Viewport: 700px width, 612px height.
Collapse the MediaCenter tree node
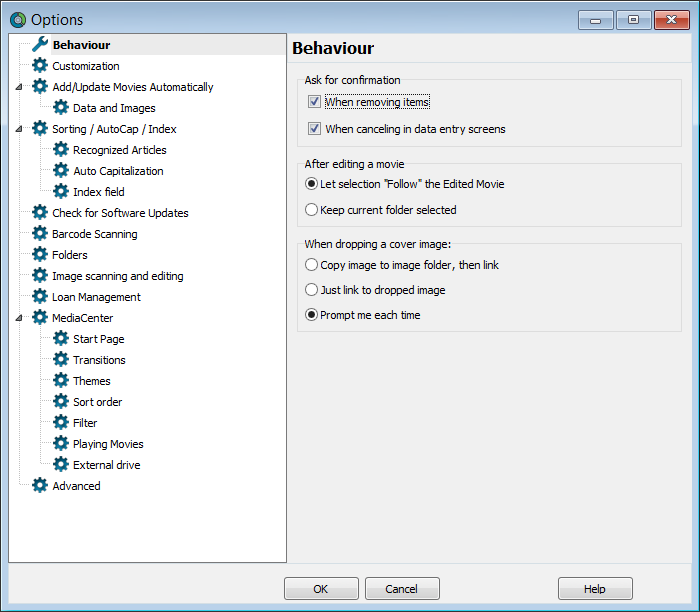pyautogui.click(x=19, y=318)
